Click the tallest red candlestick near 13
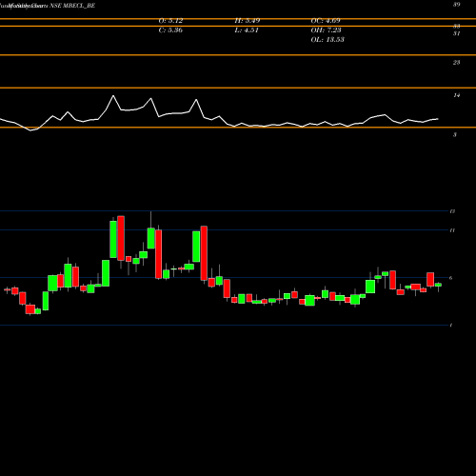This screenshot has height=476, width=476. coord(121,238)
